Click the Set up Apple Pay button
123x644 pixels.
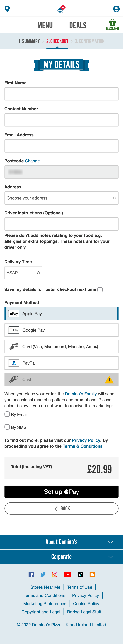[x=61, y=491]
